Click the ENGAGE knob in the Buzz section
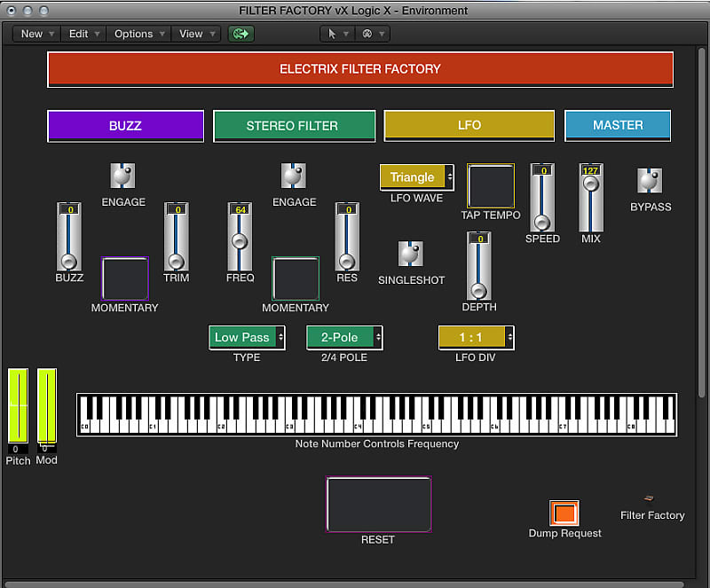The height and width of the screenshot is (588, 710). [x=122, y=175]
